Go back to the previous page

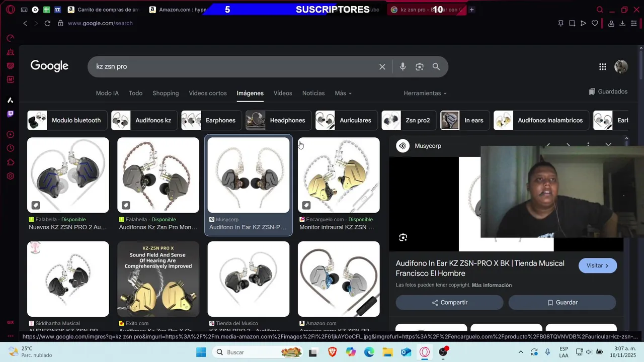(x=25, y=23)
